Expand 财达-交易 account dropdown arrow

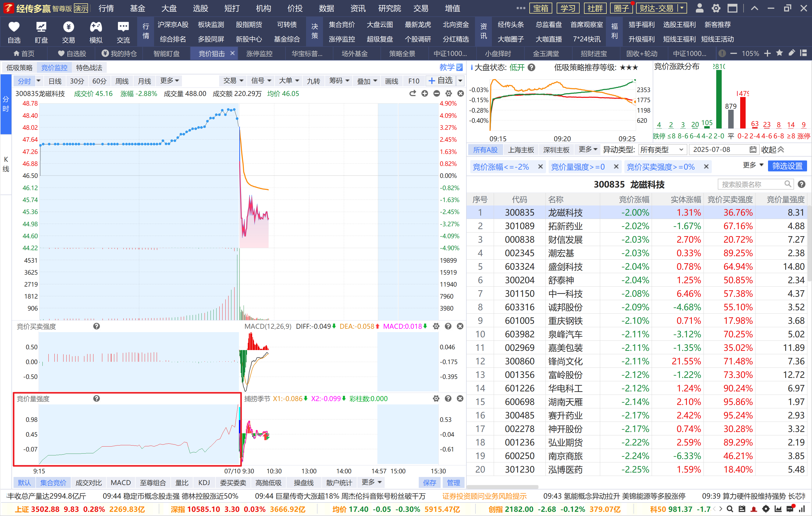coord(682,8)
